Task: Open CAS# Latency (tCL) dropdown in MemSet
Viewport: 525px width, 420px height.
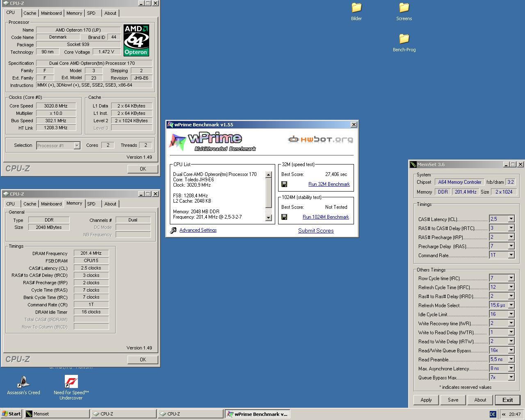Action: 502,219
